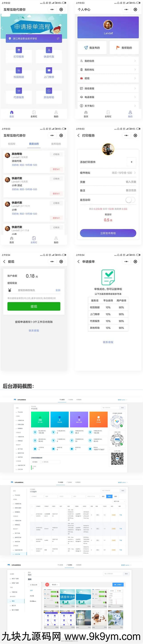Open the 快递代取 courier pickup icon
This screenshot has width=143, height=644.
point(49,50)
